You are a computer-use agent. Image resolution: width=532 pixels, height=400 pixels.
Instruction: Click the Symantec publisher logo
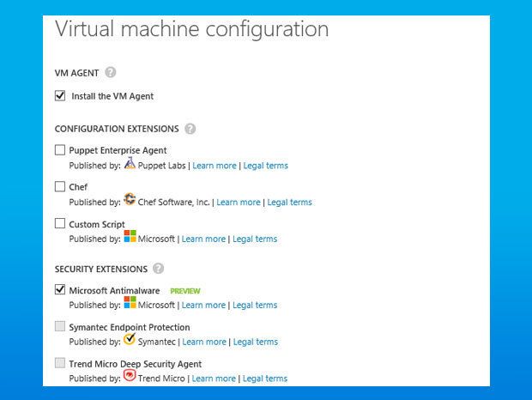click(130, 338)
